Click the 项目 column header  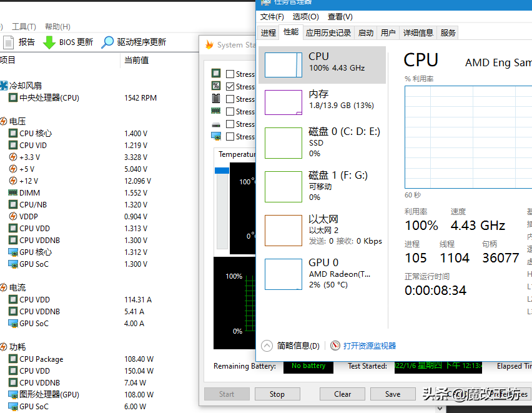(7, 61)
